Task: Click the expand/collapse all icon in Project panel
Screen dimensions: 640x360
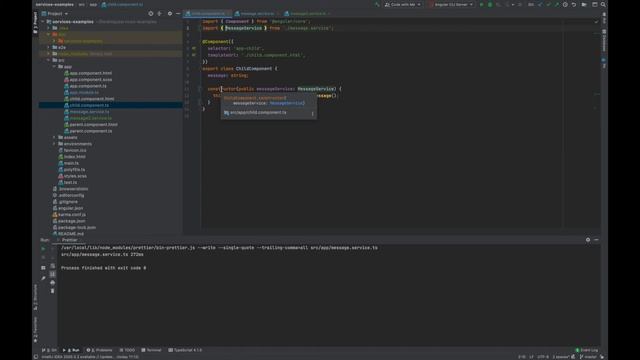Action: 160,13
